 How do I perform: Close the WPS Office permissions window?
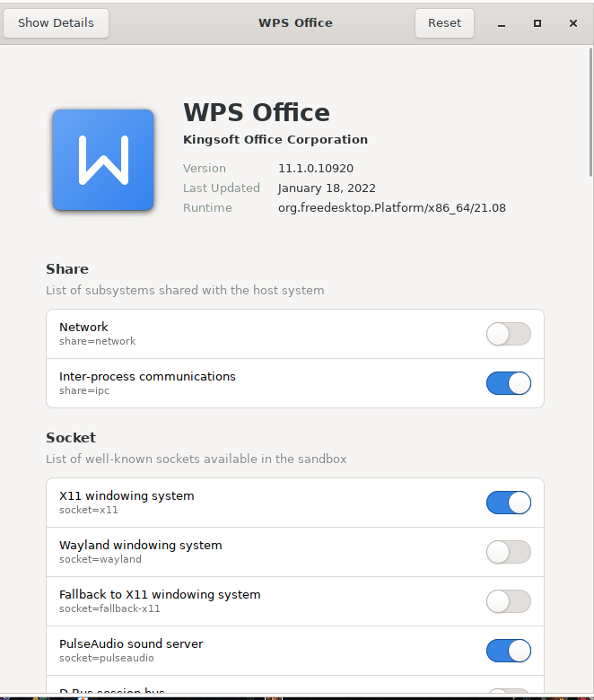[x=573, y=23]
